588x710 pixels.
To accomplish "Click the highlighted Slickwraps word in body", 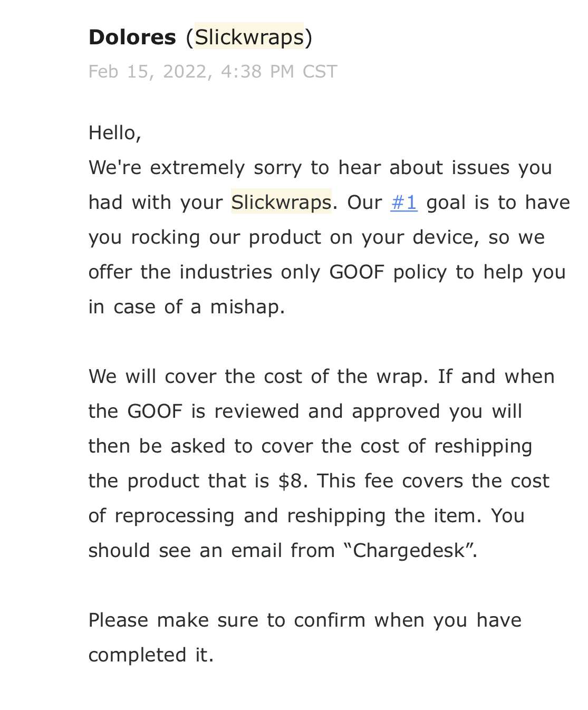I will pos(281,203).
